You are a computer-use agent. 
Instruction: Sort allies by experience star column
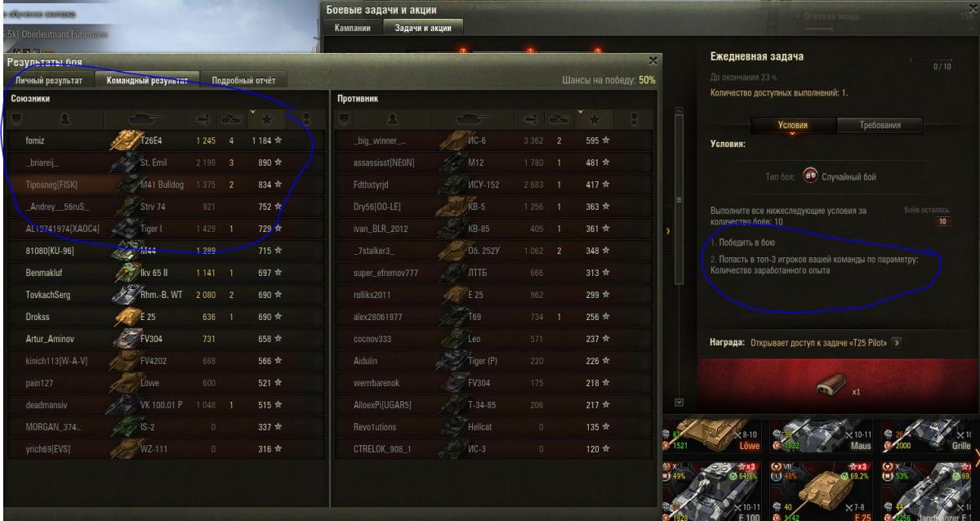pyautogui.click(x=265, y=120)
